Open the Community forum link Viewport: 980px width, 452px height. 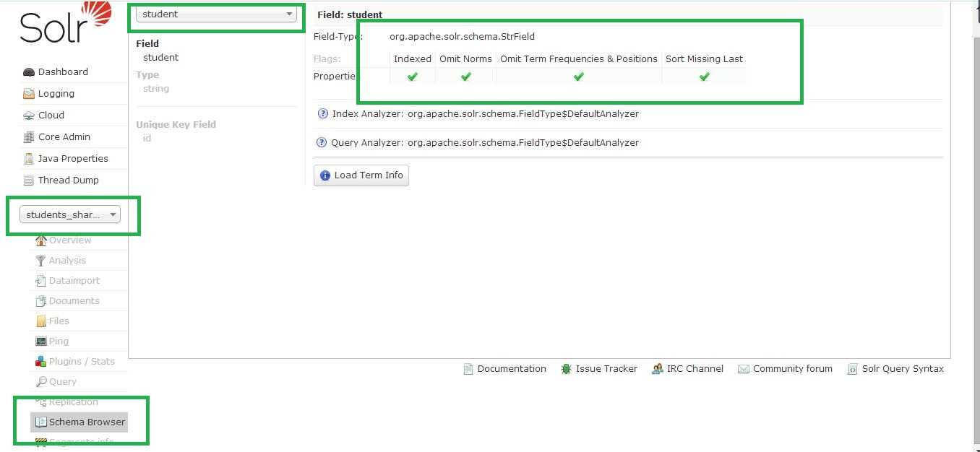[x=793, y=368]
